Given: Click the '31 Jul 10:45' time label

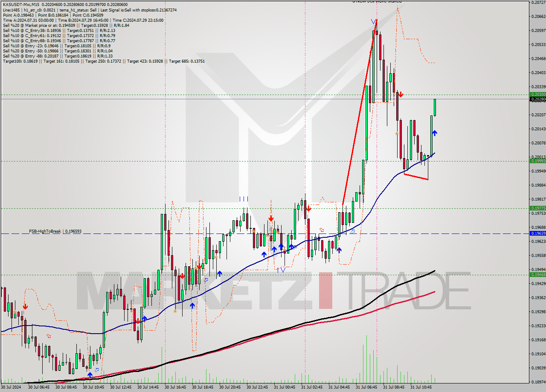Looking at the screenshot, I should pyautogui.click(x=421, y=387).
